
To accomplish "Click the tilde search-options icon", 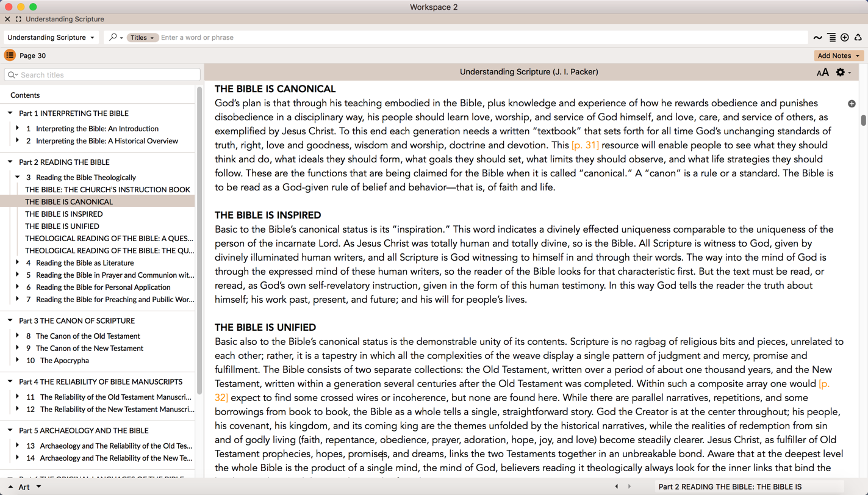I will (x=817, y=38).
